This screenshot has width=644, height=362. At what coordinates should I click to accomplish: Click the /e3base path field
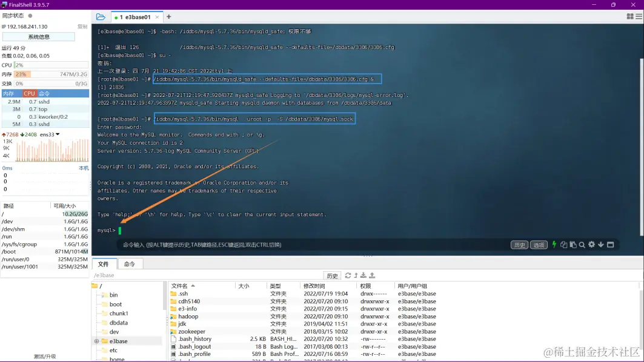207,275
